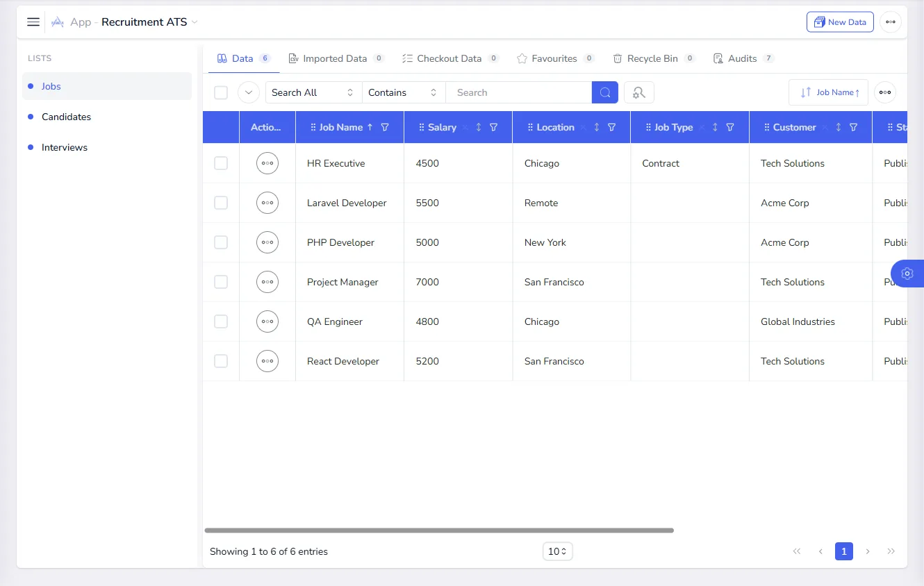Sort by Job Type column arrows

click(715, 127)
